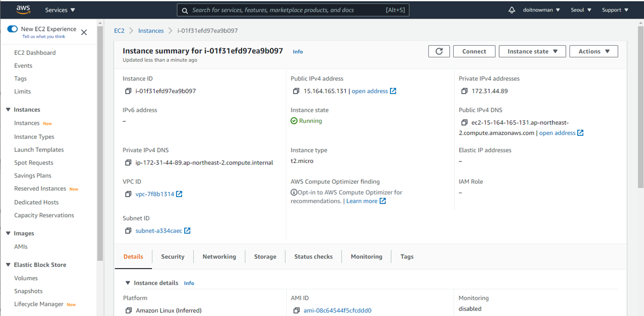Switch to the Security tab
The height and width of the screenshot is (316, 644).
[173, 257]
